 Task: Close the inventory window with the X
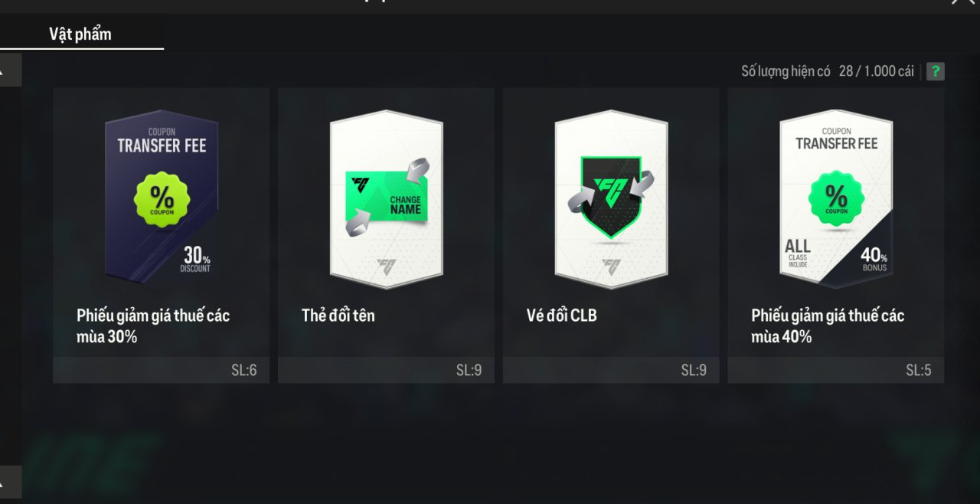click(962, 2)
